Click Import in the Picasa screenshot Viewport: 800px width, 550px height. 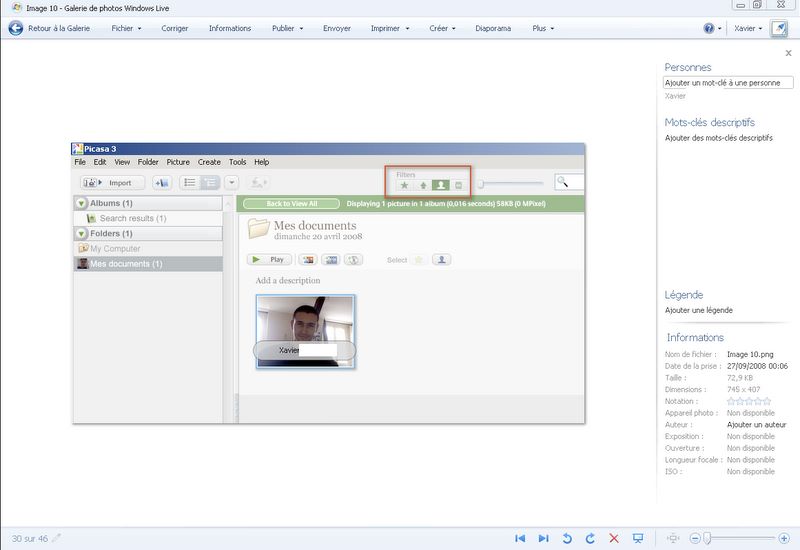113,183
